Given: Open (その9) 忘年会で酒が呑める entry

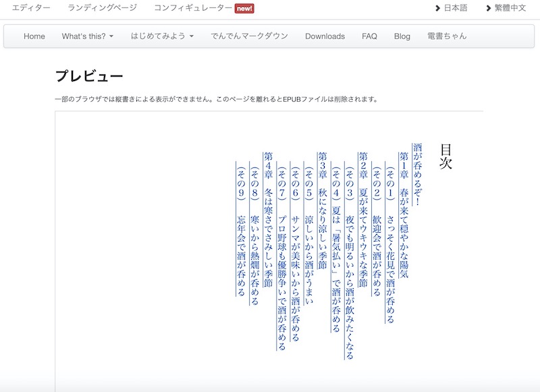Looking at the screenshot, I should tap(241, 229).
